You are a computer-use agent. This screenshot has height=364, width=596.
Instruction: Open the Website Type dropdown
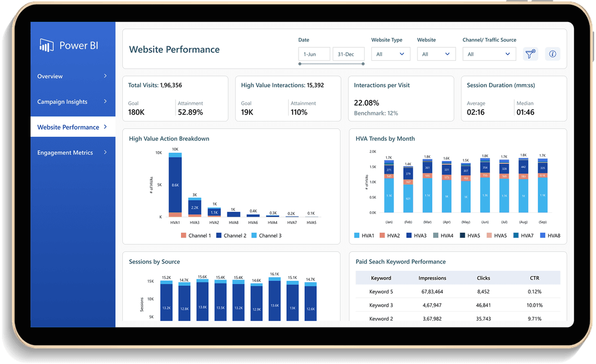tap(391, 54)
